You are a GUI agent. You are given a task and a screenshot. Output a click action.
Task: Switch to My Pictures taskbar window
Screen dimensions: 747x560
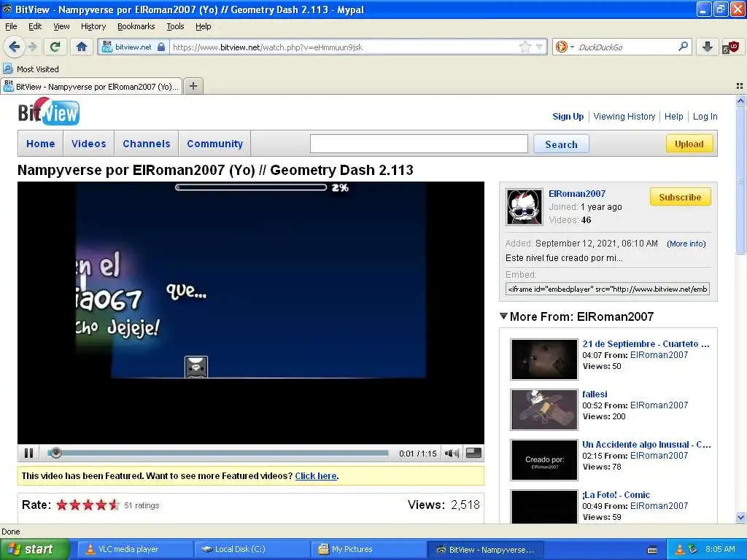pyautogui.click(x=368, y=549)
